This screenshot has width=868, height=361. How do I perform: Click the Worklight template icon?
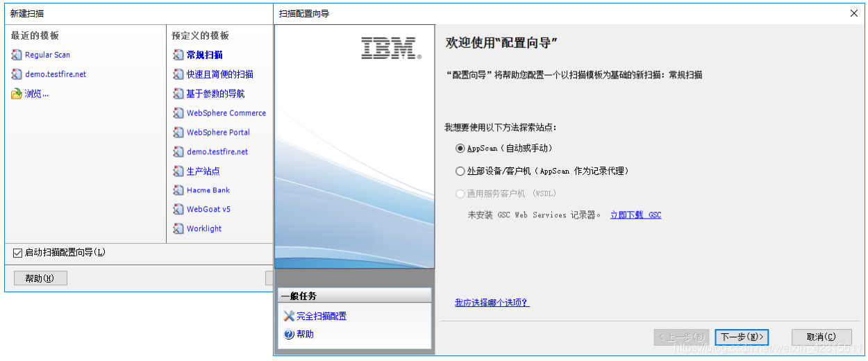pyautogui.click(x=178, y=229)
